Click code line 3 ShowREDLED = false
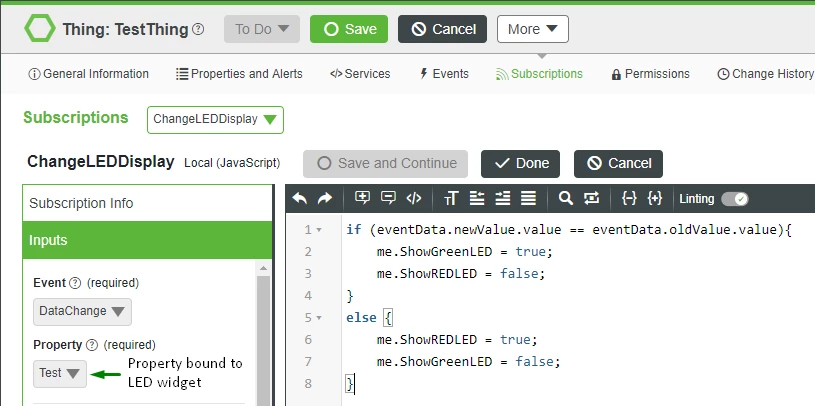 [x=461, y=274]
